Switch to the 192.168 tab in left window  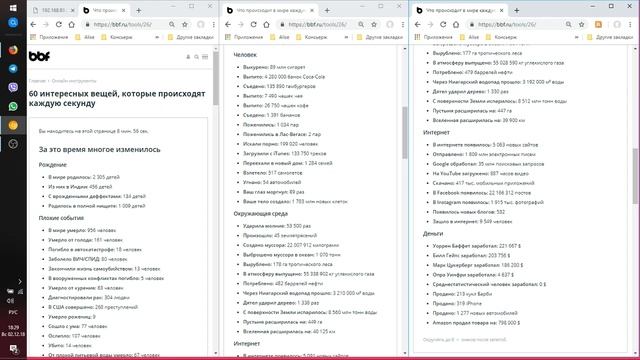(x=53, y=10)
